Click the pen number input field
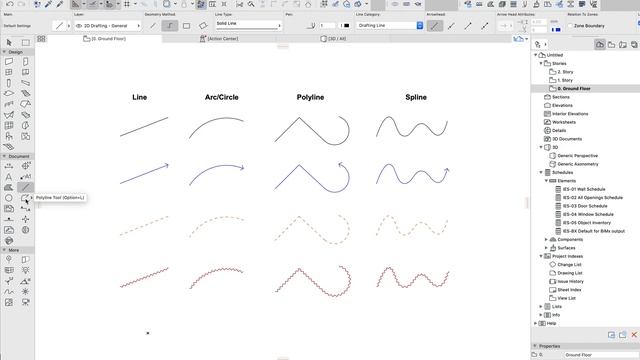This screenshot has width=640, height=360. (327, 25)
